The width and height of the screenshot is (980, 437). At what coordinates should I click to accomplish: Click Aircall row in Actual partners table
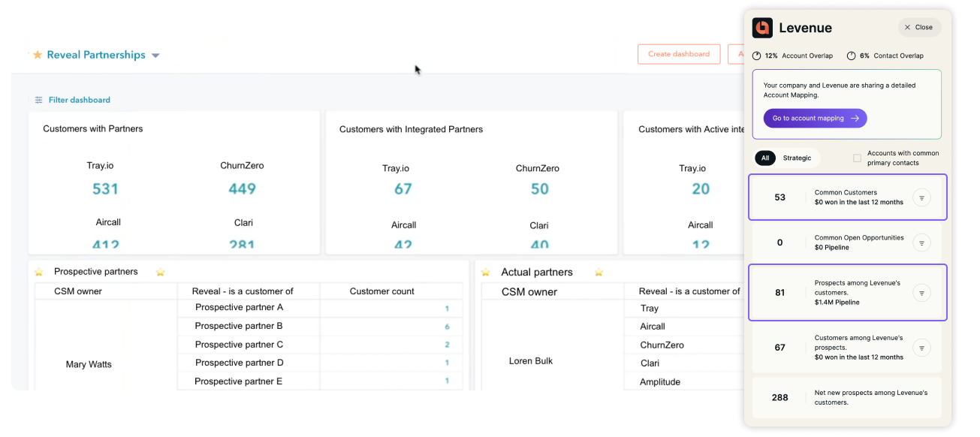[683, 327]
